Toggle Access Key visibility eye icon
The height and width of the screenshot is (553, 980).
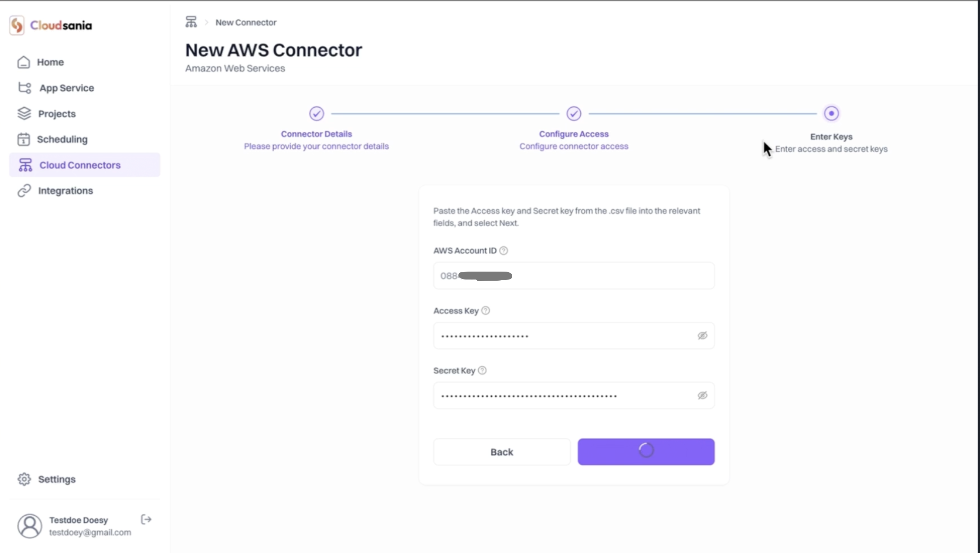tap(702, 335)
